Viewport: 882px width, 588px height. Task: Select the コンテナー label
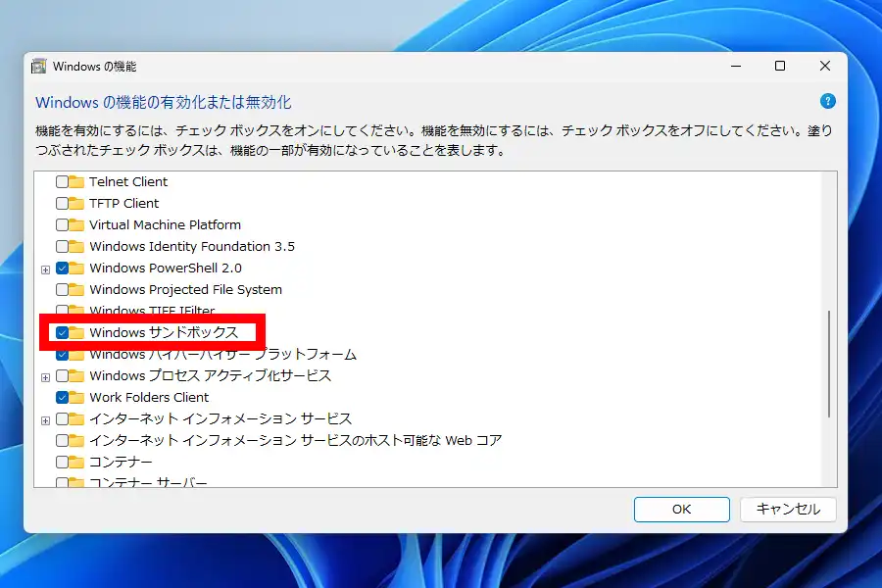pyautogui.click(x=121, y=462)
